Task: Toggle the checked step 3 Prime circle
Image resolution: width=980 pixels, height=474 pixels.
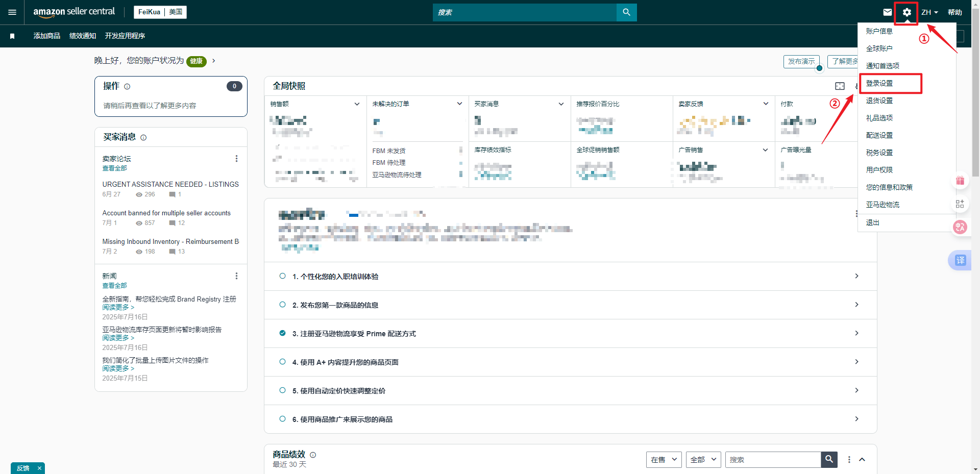Action: 282,333
